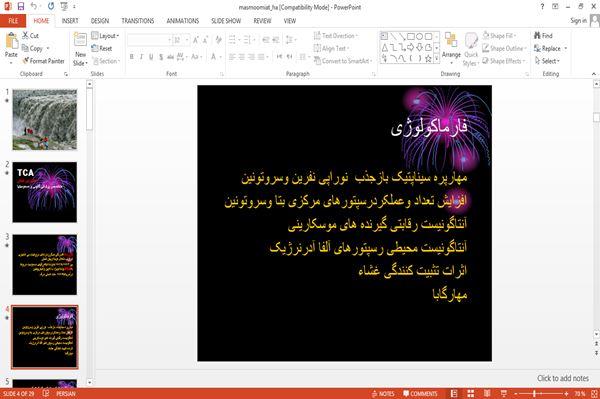Activate the Format Painter brush
This screenshot has width=600, height=399.
(x=43, y=61)
